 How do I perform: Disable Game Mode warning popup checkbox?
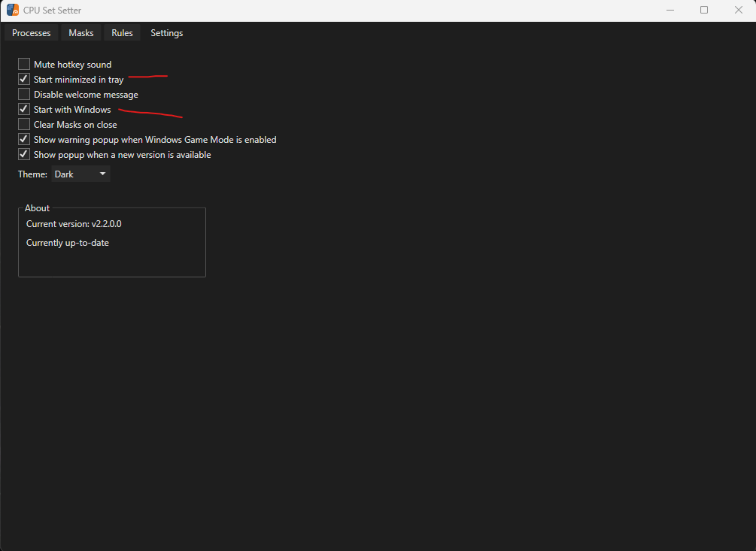pos(24,139)
